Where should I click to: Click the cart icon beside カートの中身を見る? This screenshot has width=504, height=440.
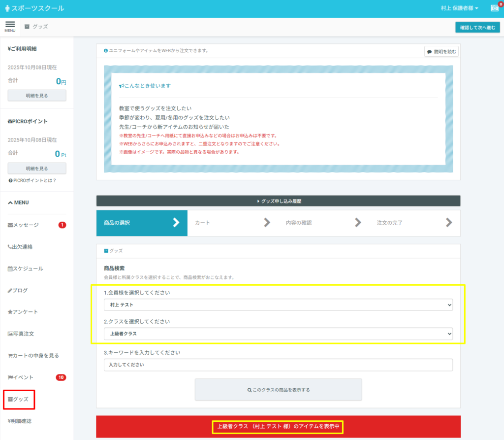10,355
